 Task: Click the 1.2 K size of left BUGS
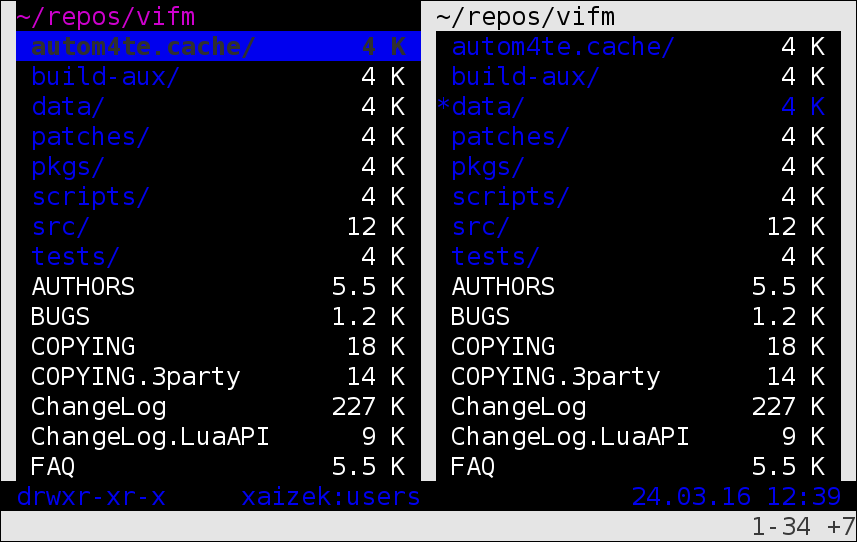[368, 317]
